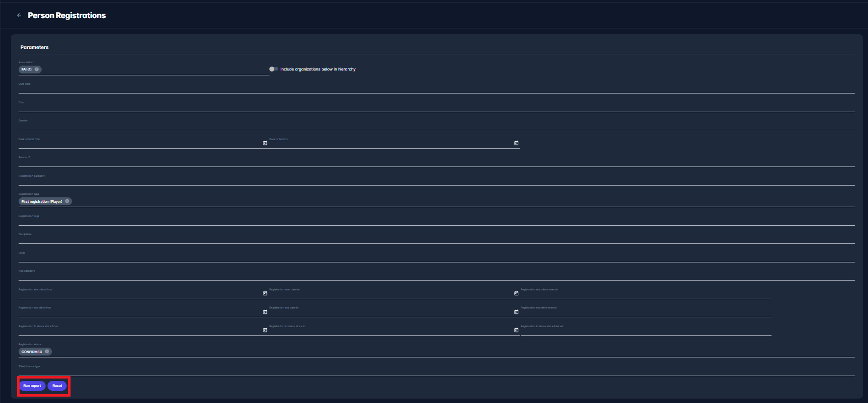Focus the Person ID input field

click(x=436, y=162)
